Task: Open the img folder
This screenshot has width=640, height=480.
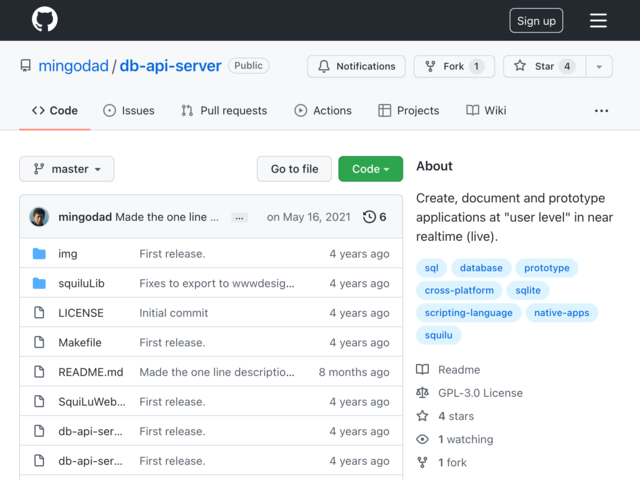Action: 68,254
